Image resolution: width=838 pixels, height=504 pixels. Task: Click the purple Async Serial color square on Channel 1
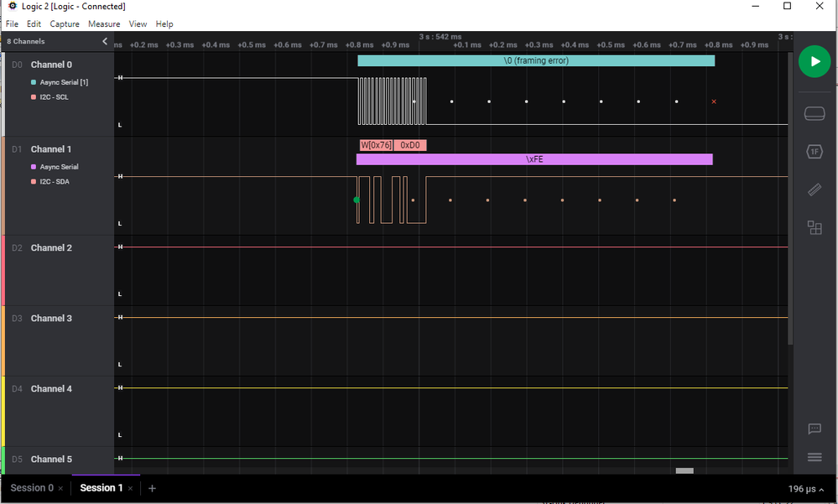coord(34,167)
